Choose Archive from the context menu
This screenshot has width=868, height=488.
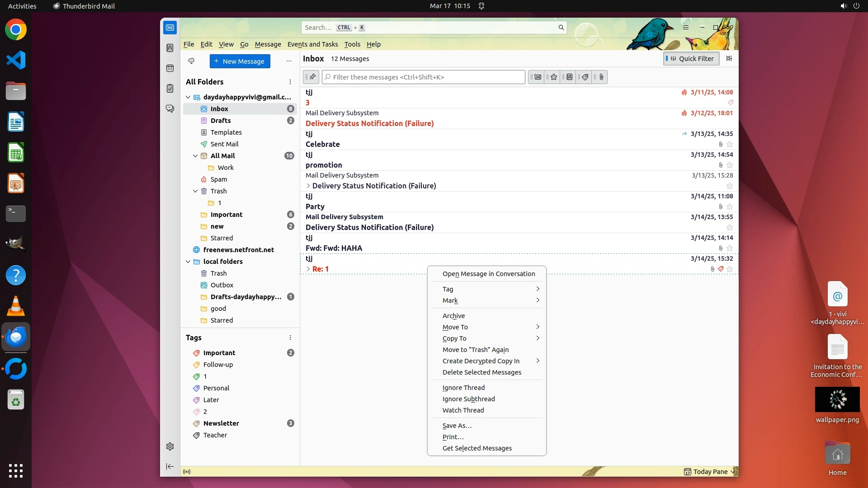click(x=453, y=316)
